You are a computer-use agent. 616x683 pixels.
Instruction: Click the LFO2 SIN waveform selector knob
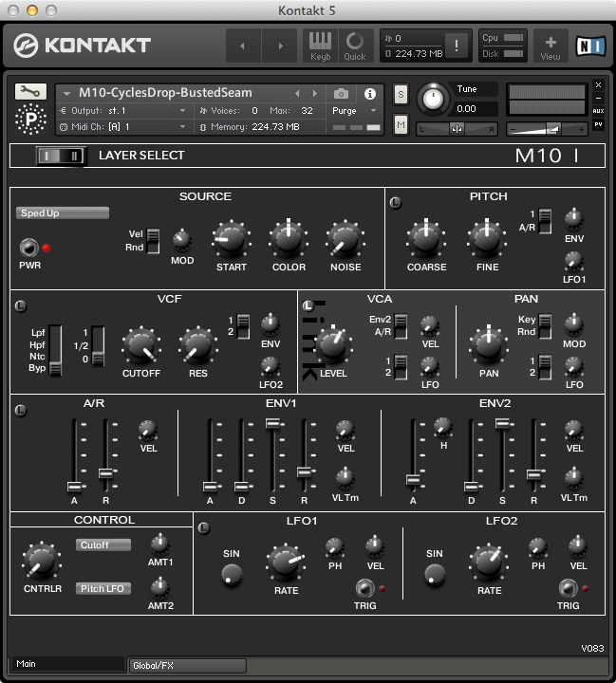click(435, 575)
